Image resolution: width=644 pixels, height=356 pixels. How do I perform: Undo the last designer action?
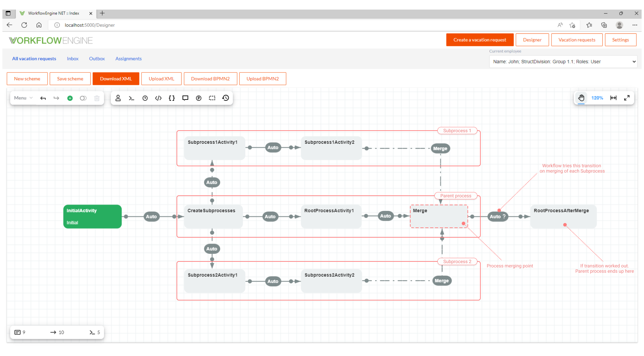43,98
